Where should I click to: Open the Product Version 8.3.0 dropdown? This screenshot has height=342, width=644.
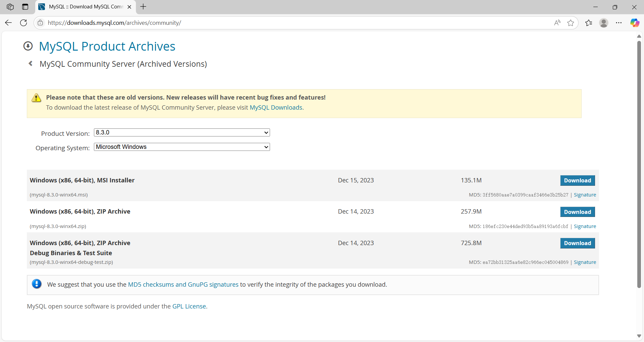(182, 132)
